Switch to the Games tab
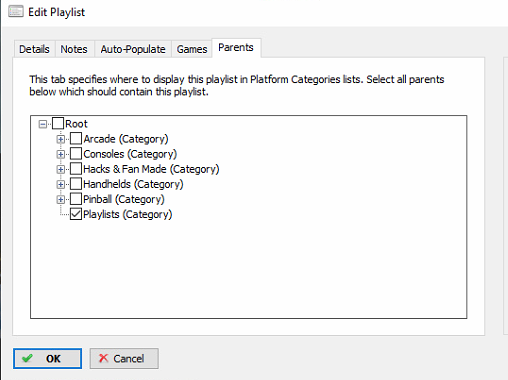 192,49
